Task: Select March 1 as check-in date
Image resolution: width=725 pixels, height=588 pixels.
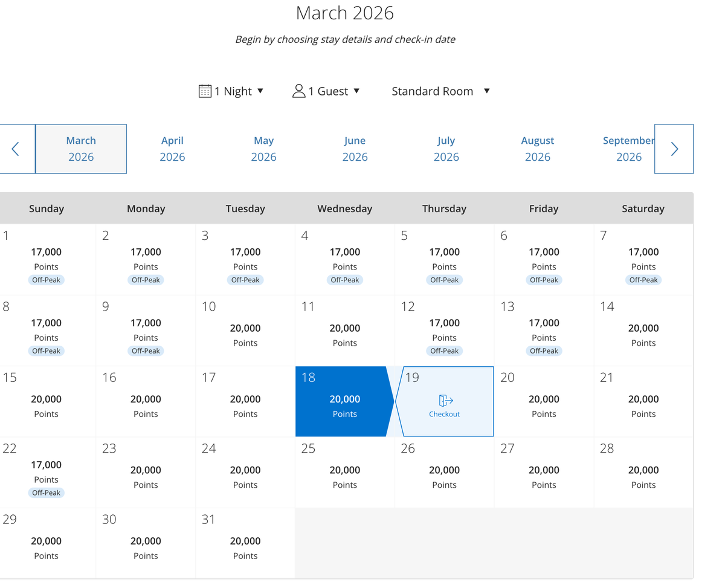Action: pyautogui.click(x=47, y=259)
